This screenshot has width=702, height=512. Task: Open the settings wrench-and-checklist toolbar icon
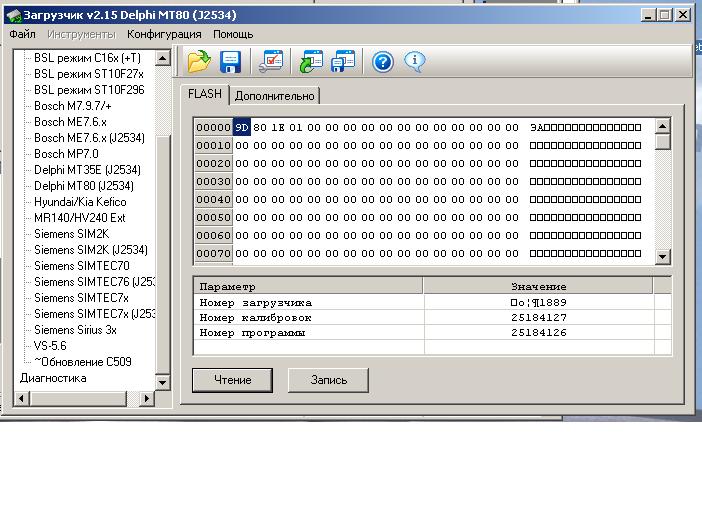[271, 61]
